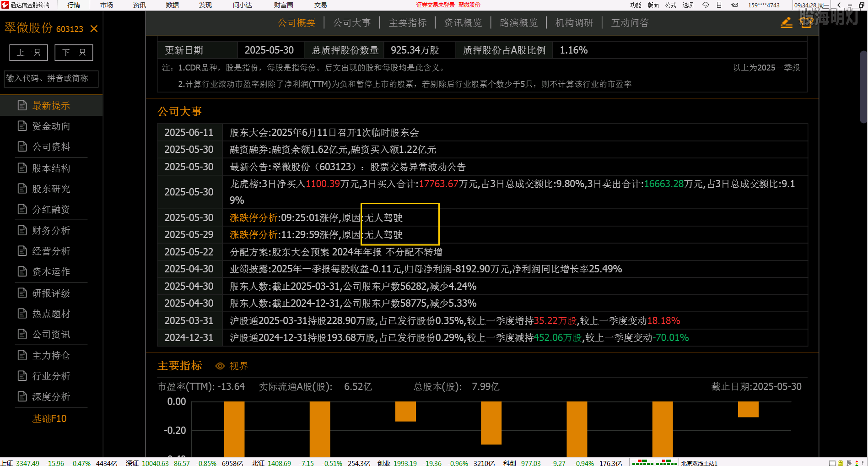The image size is (868, 466).
Task: Click the satellite dish icon in status bar
Action: pos(849,463)
